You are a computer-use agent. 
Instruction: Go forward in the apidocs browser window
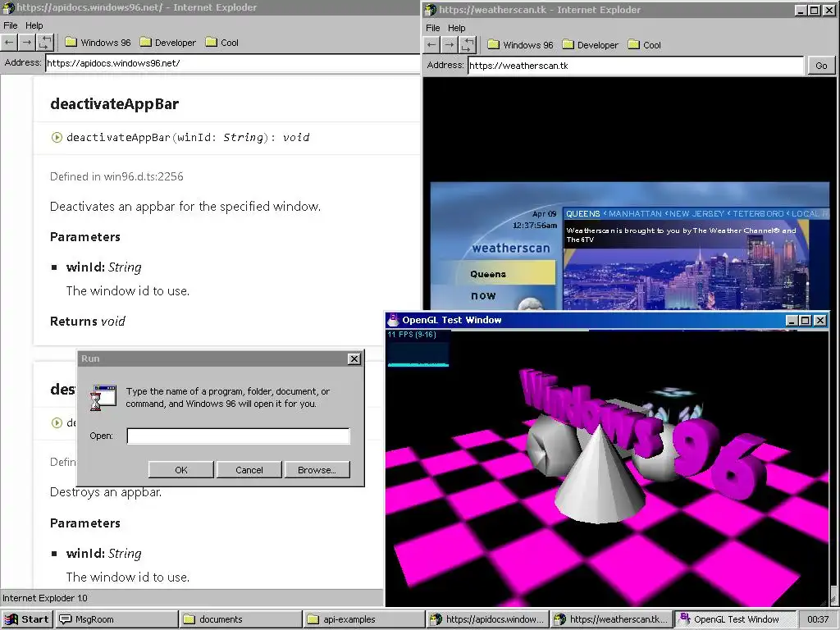click(x=27, y=43)
